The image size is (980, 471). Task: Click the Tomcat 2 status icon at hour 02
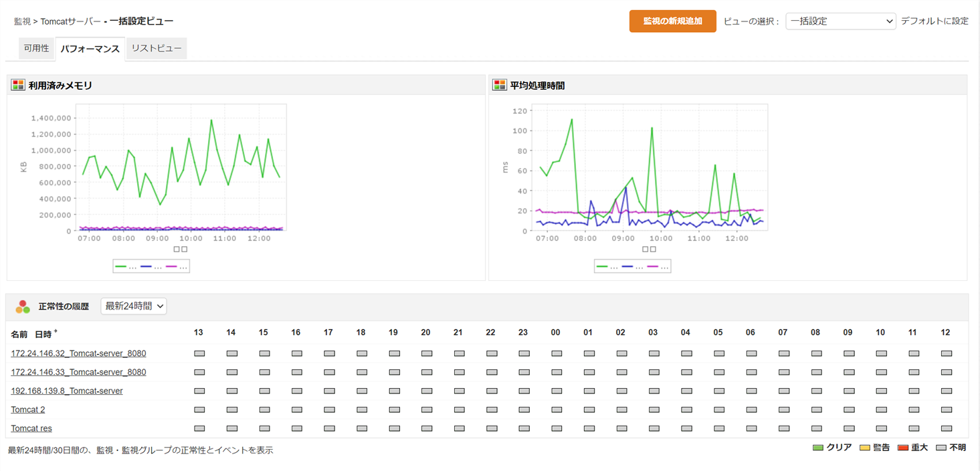pyautogui.click(x=621, y=409)
